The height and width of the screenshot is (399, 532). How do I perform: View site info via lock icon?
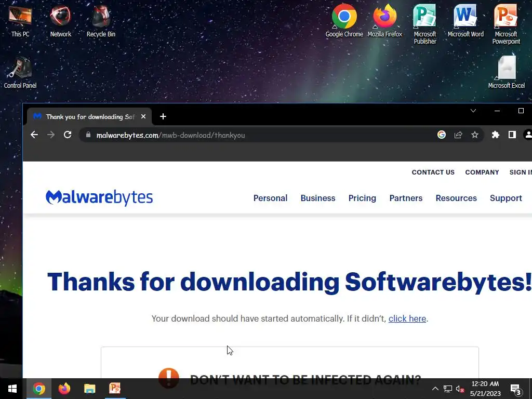(x=88, y=135)
